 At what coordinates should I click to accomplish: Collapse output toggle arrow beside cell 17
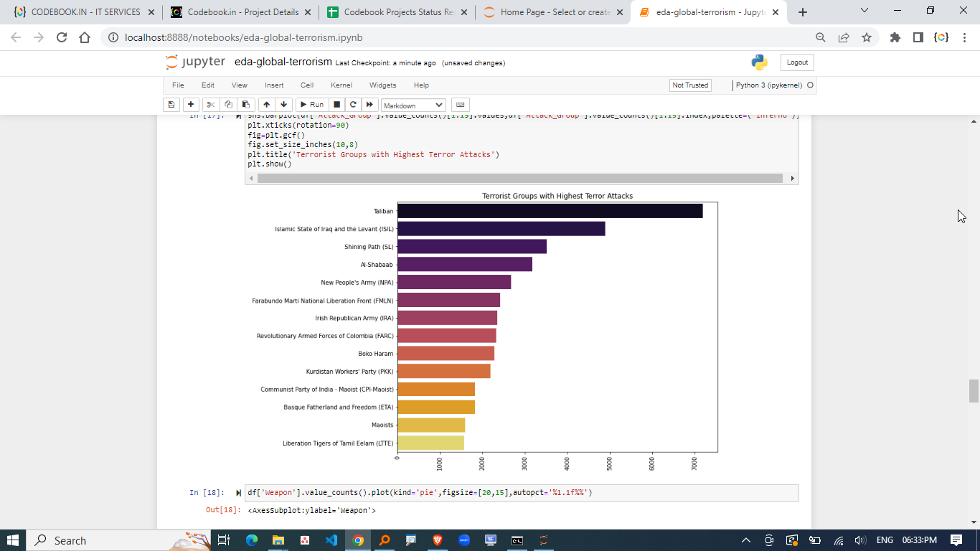238,116
